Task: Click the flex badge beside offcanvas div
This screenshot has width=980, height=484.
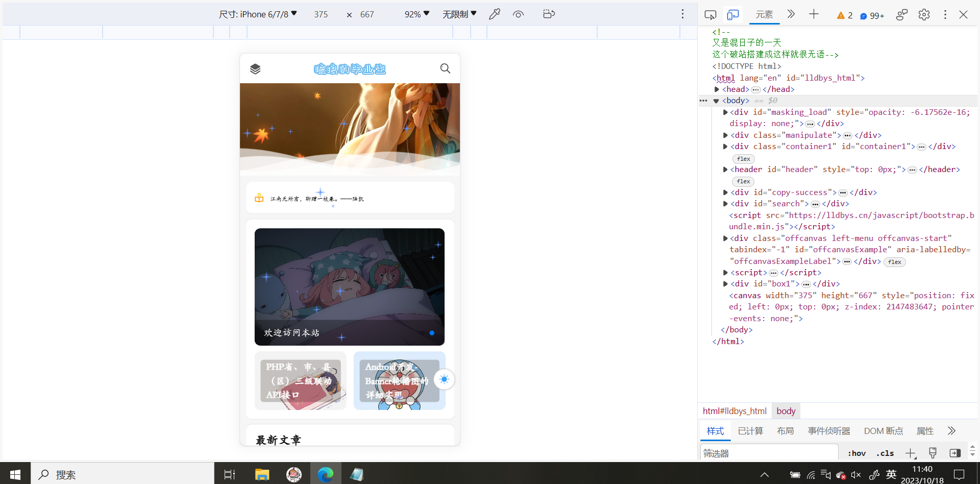Action: 894,262
